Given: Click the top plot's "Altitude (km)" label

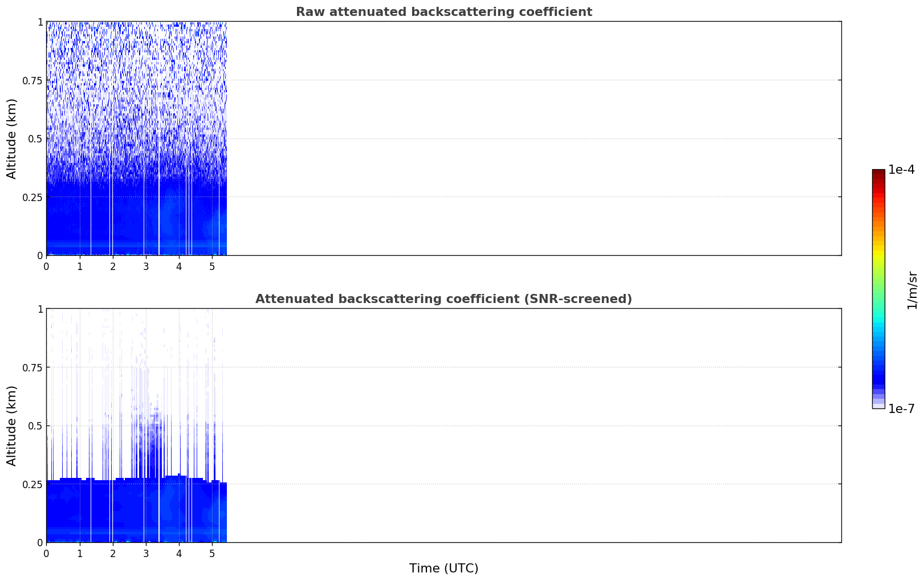Looking at the screenshot, I should pos(12,138).
